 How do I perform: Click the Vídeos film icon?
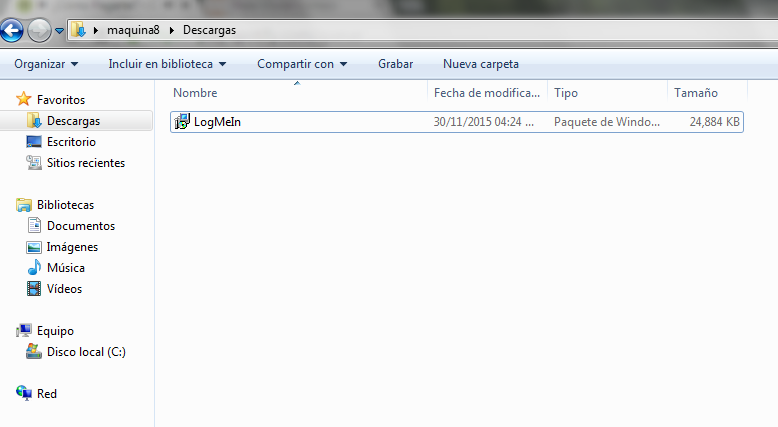34,289
